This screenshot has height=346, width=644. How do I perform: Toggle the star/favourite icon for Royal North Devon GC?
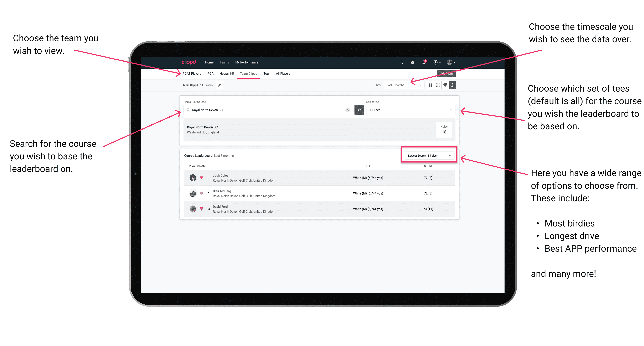(x=359, y=110)
